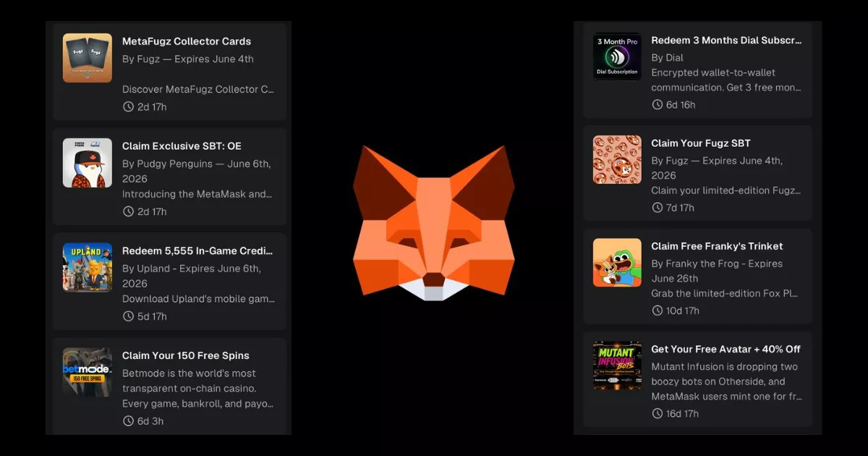Viewport: 868px width, 456px height.
Task: Click 'By Franky the Frog - Expires' text
Action: [717, 263]
